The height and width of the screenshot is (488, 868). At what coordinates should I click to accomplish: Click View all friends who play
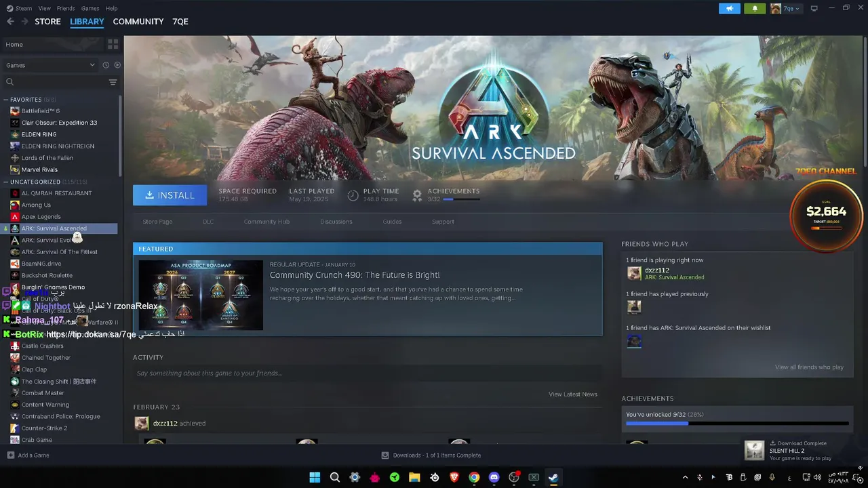tap(809, 367)
